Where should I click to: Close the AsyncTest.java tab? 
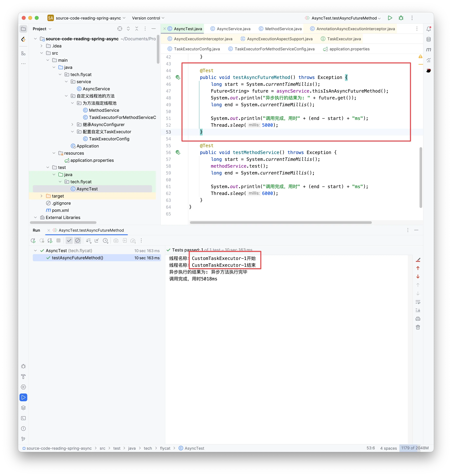(165, 29)
